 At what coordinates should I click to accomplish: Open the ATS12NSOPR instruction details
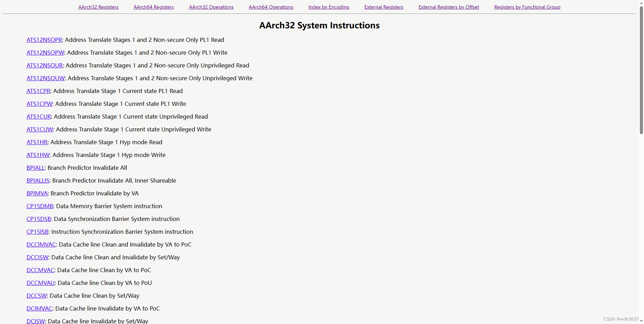[x=44, y=40]
